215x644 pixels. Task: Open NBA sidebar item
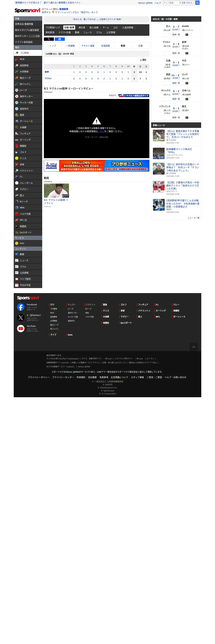pyautogui.click(x=28, y=208)
